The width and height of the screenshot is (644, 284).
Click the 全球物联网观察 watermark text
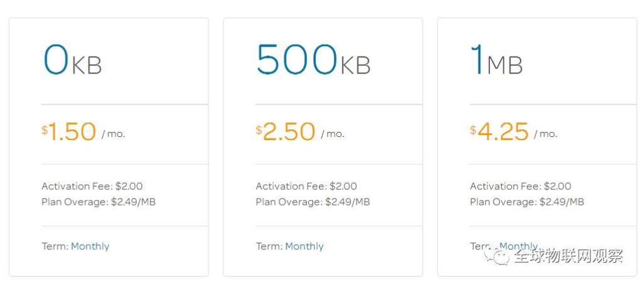[x=569, y=256]
